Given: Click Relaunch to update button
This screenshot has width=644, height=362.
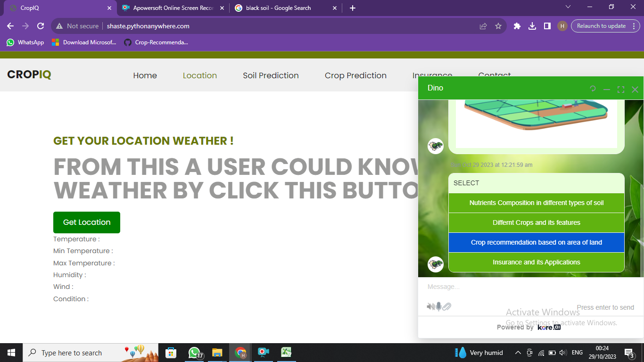Looking at the screenshot, I should click(602, 26).
